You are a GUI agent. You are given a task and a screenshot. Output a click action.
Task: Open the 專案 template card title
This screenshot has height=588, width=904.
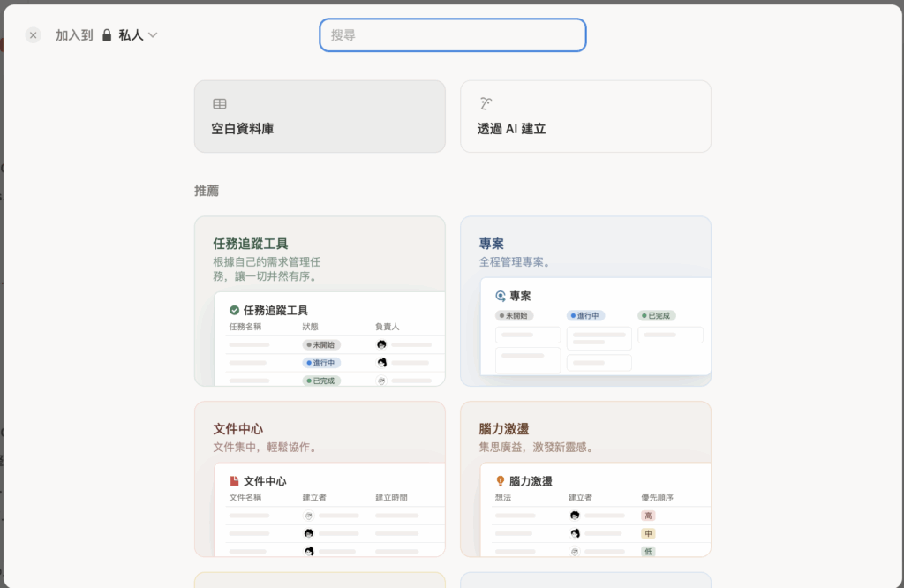point(492,243)
